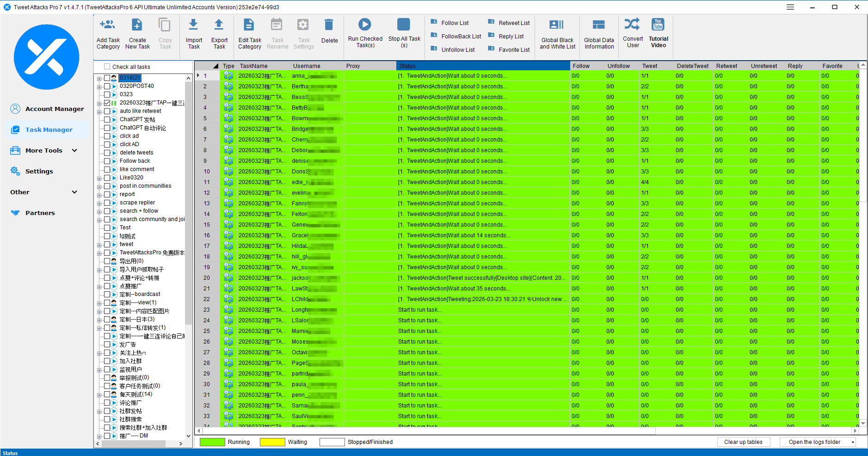Open the YouTube Tutorial Video
868x456 pixels.
coord(658,25)
